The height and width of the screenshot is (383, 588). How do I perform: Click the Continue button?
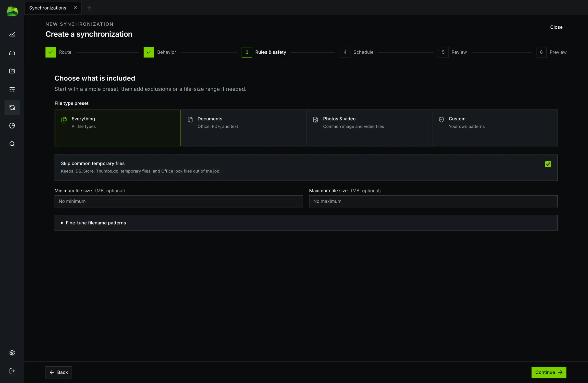[549, 372]
